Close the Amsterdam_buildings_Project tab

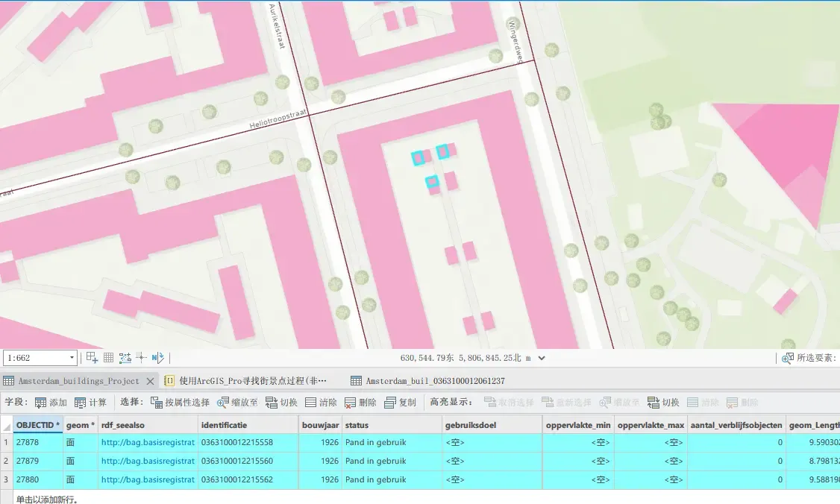pyautogui.click(x=151, y=381)
